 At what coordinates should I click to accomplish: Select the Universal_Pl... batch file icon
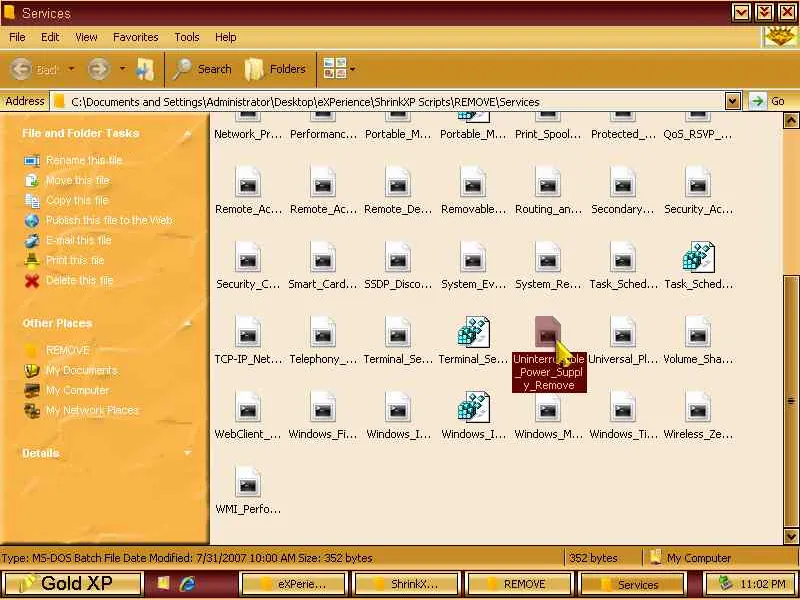(623, 332)
